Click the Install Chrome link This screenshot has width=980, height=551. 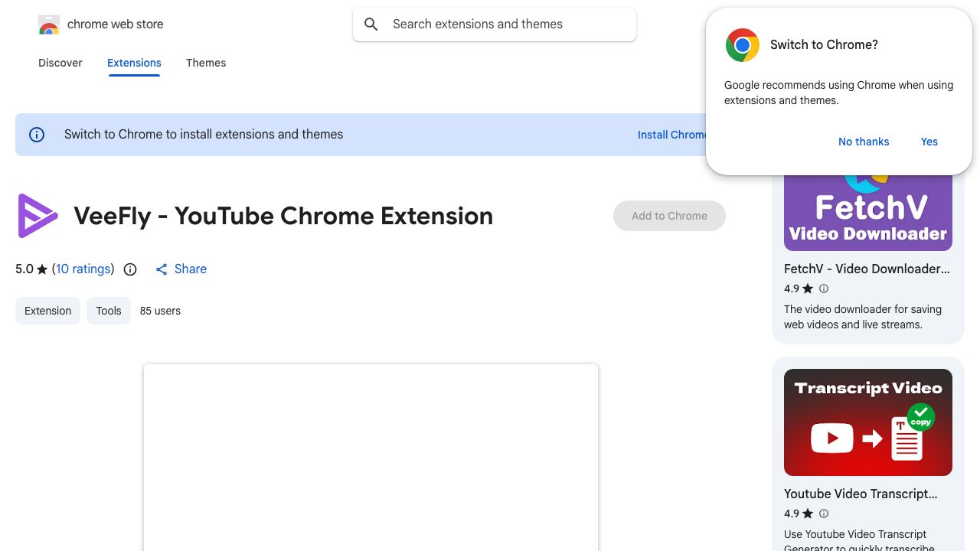click(x=671, y=135)
